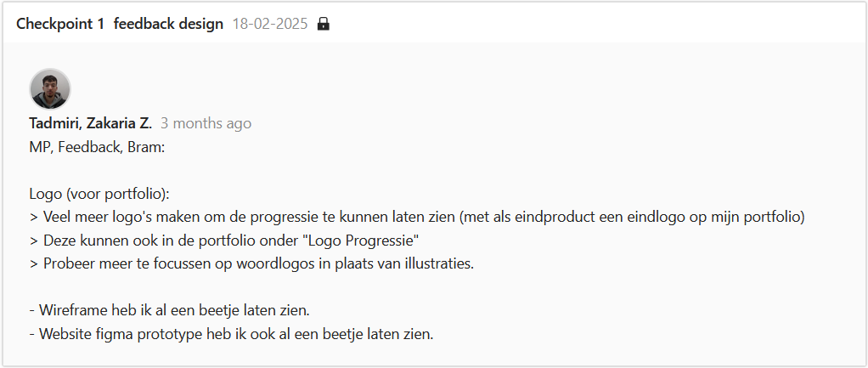
Task: Click the "Logo (voor portfolio):" line
Action: coord(100,194)
